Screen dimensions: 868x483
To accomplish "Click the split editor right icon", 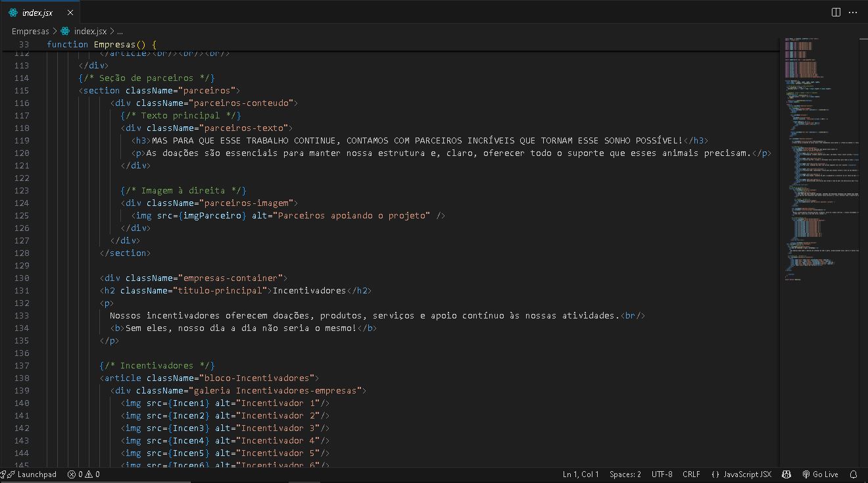I will coord(836,12).
